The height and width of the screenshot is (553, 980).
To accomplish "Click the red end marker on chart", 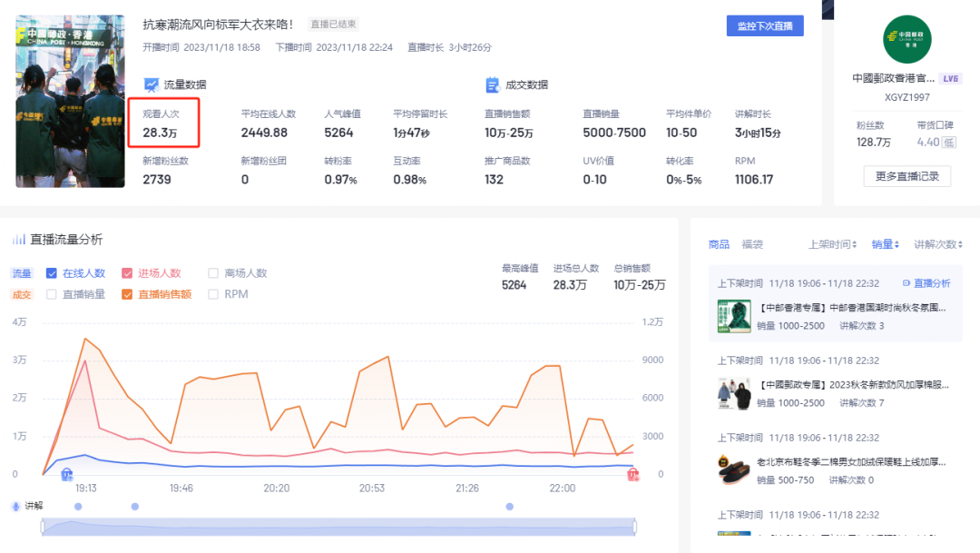I will point(633,474).
